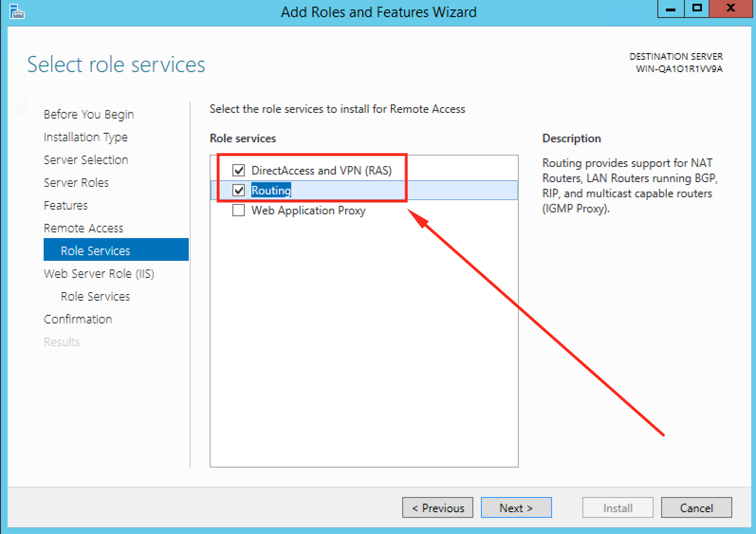Screen dimensions: 756x534
Task: Jump to the Confirmation step
Action: click(78, 319)
